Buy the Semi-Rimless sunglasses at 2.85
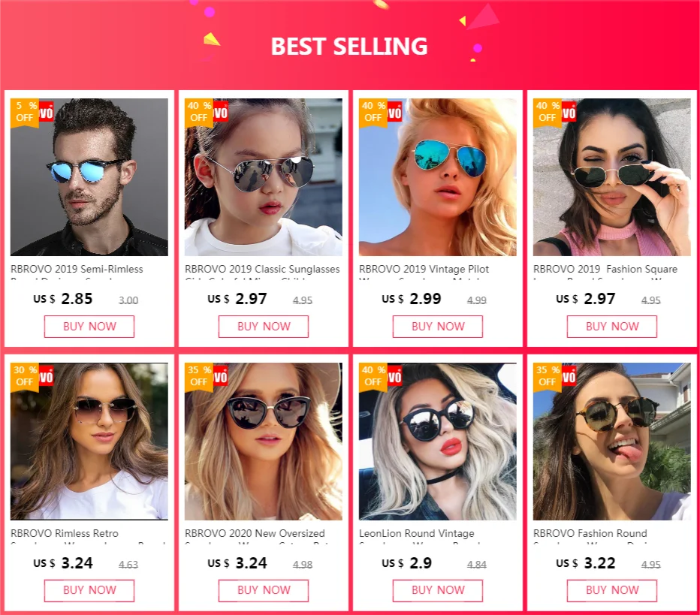 (x=89, y=327)
